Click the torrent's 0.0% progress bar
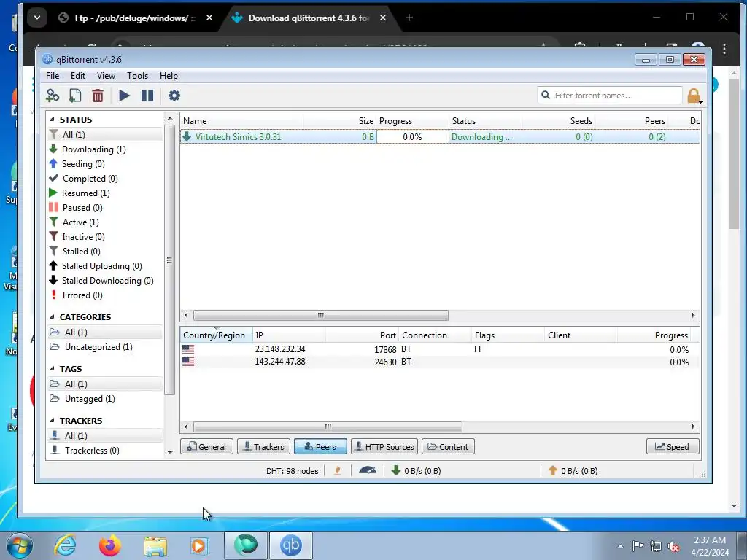 tap(412, 137)
